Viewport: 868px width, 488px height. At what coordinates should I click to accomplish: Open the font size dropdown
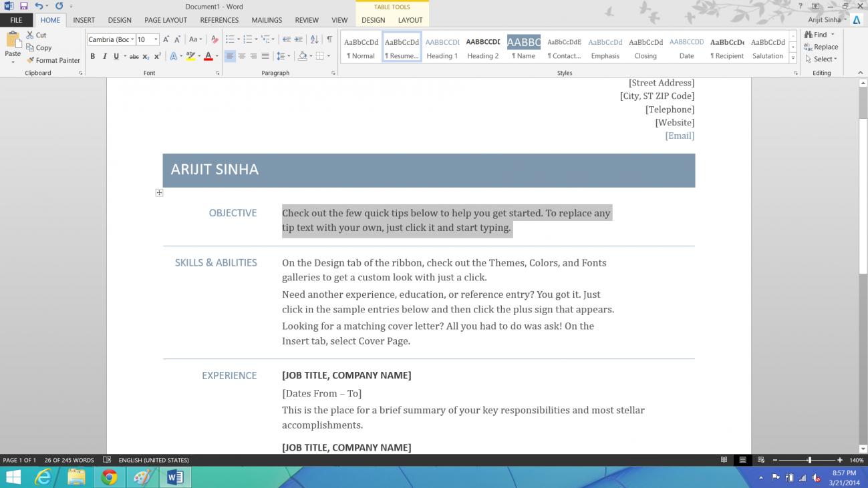tap(156, 39)
